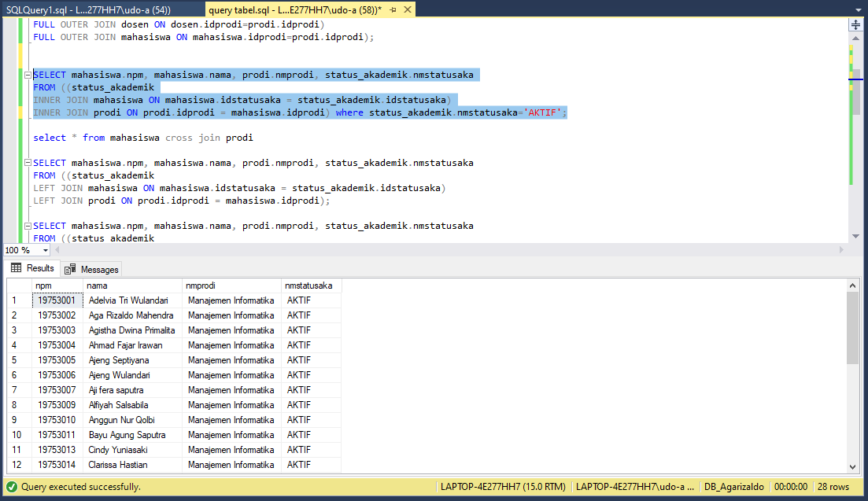The image size is (868, 501).
Task: Open the Results tab
Action: click(33, 268)
